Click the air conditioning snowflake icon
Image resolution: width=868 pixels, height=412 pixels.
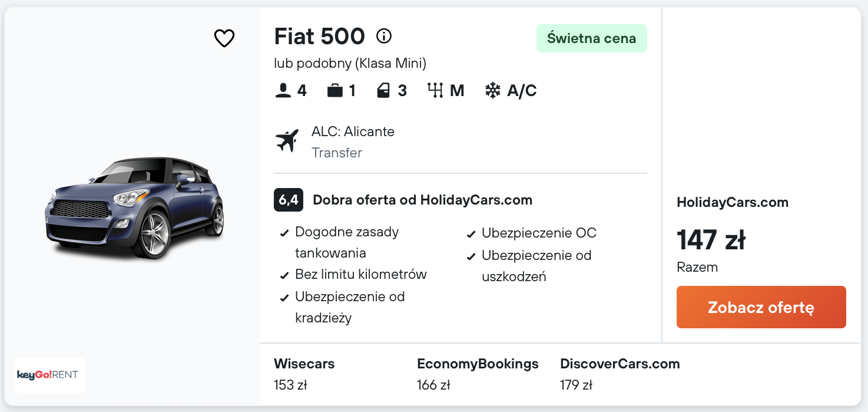click(x=492, y=91)
